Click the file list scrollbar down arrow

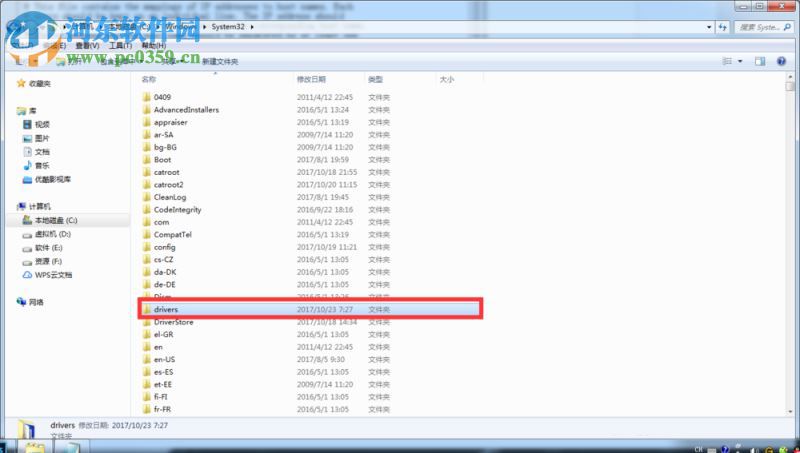(790, 412)
